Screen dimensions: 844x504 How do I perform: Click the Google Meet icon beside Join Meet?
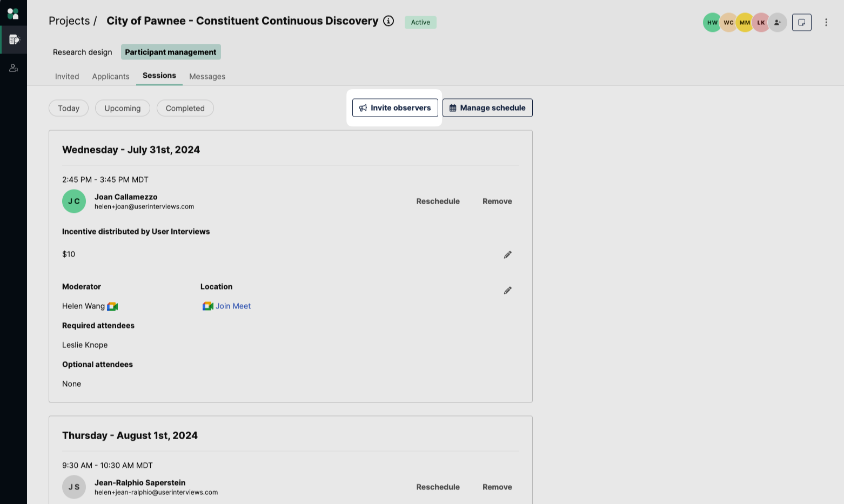208,306
